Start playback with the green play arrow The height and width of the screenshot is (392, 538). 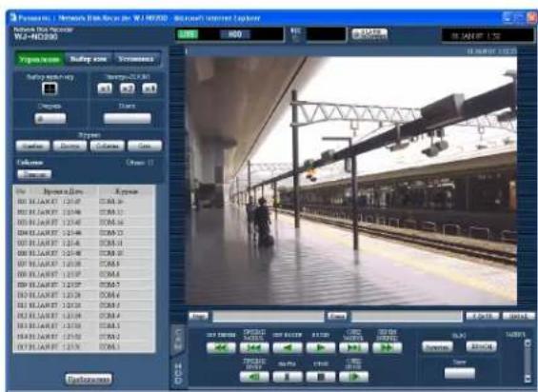(321, 348)
